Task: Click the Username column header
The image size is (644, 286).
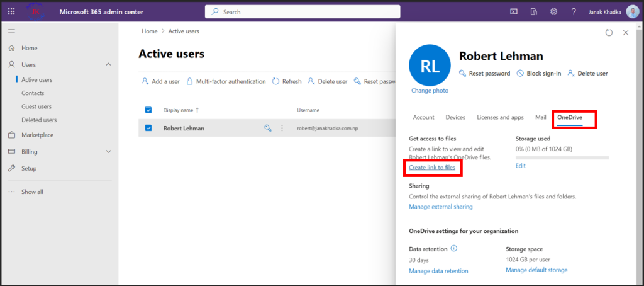Action: point(308,110)
